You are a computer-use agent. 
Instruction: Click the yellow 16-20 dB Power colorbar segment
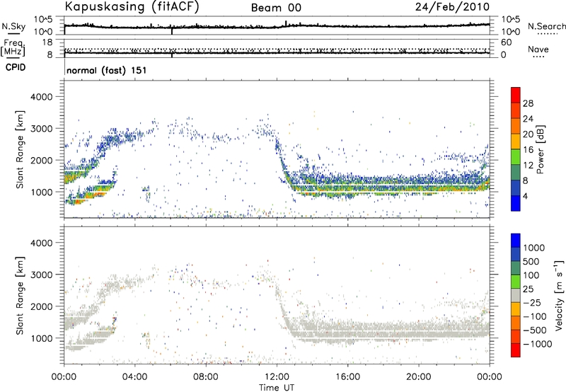516,142
